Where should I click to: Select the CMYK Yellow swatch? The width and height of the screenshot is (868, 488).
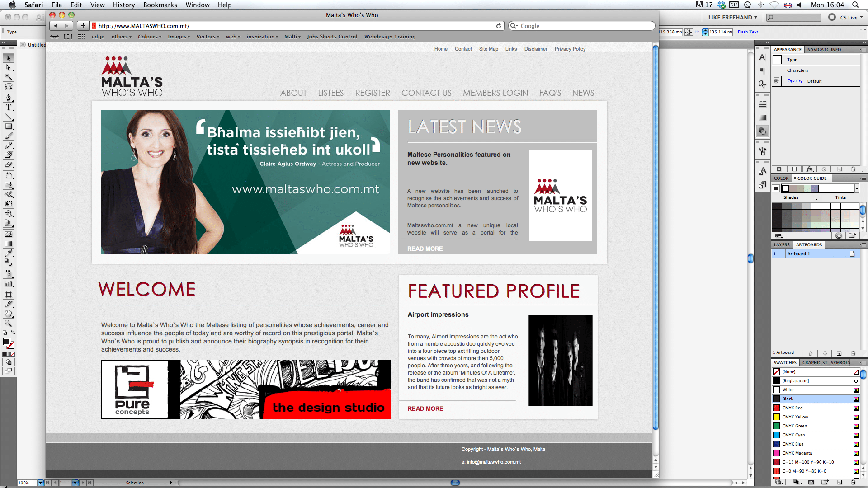click(815, 417)
